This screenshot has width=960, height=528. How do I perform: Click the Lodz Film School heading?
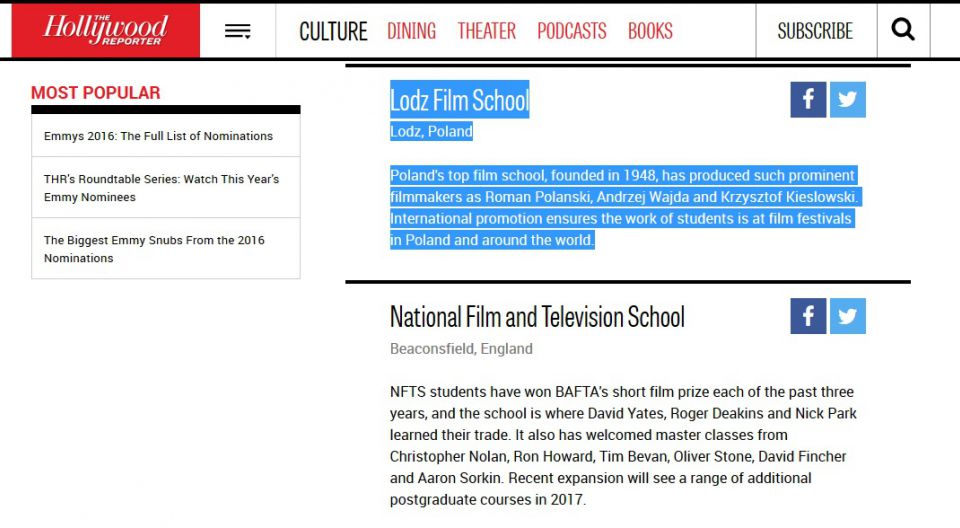click(459, 100)
